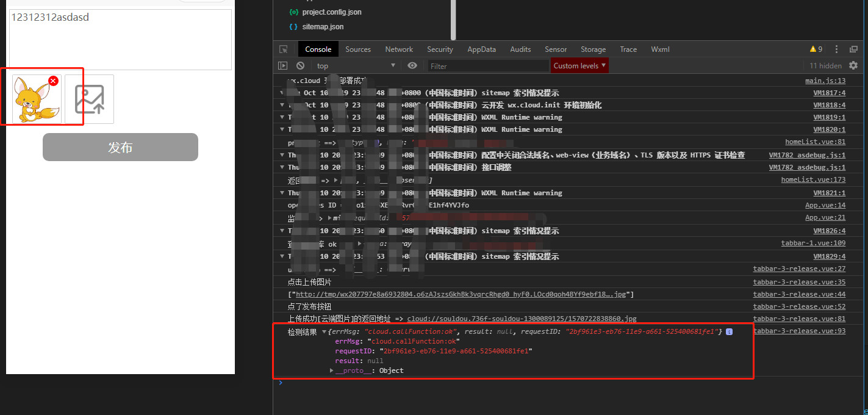This screenshot has height=415, width=868.
Task: Click the undock DevTools window icon
Action: click(x=853, y=49)
